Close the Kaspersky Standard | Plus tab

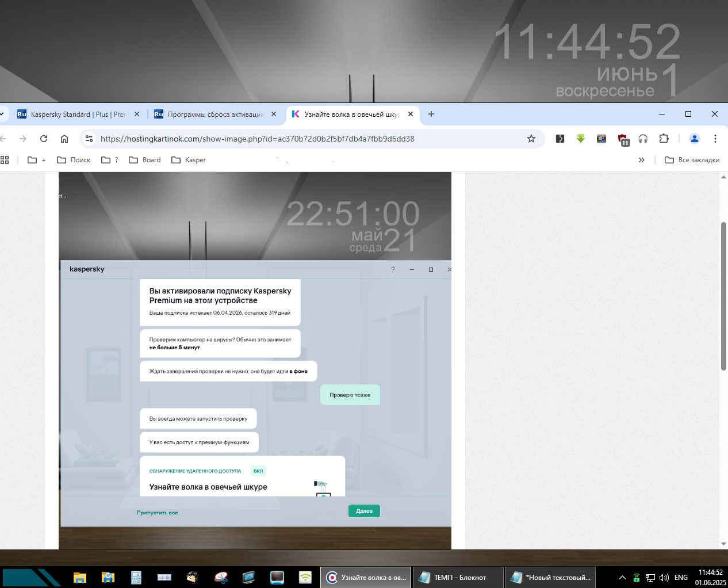point(137,114)
